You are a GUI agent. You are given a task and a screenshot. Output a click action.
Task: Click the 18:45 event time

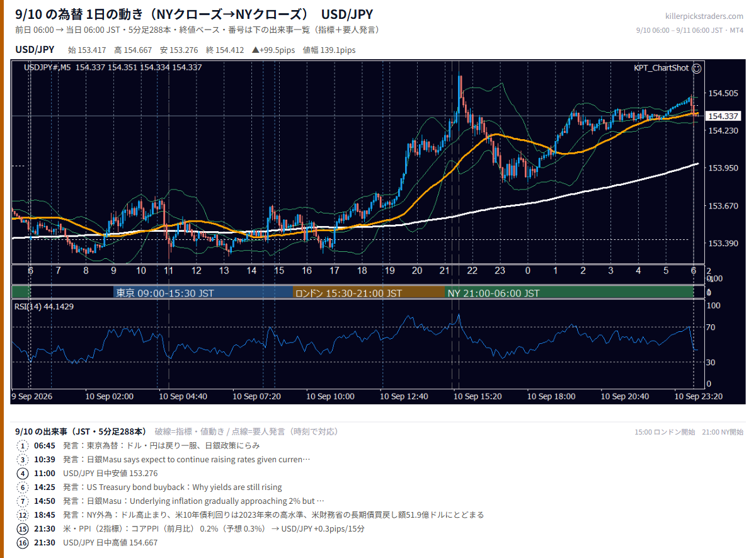click(x=43, y=515)
